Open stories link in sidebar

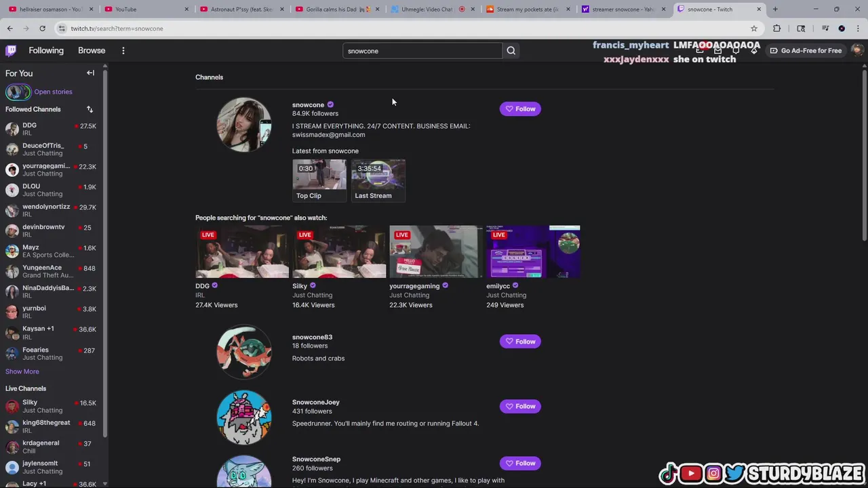(53, 91)
